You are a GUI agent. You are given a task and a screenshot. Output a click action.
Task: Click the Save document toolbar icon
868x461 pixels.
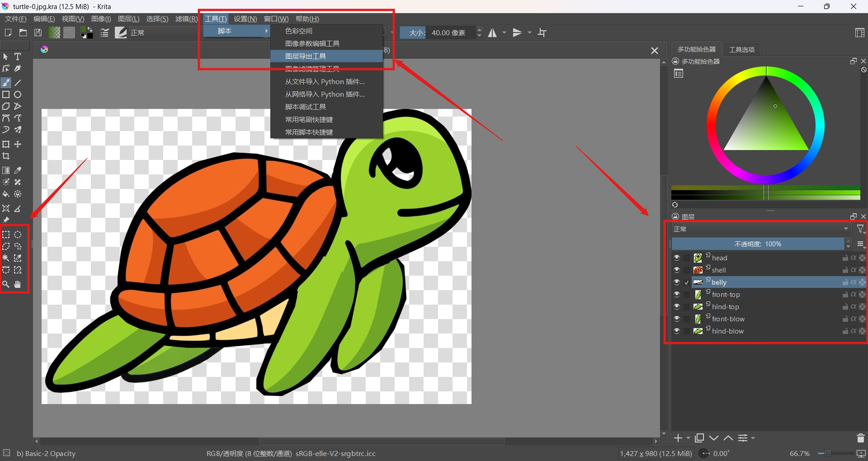point(38,33)
